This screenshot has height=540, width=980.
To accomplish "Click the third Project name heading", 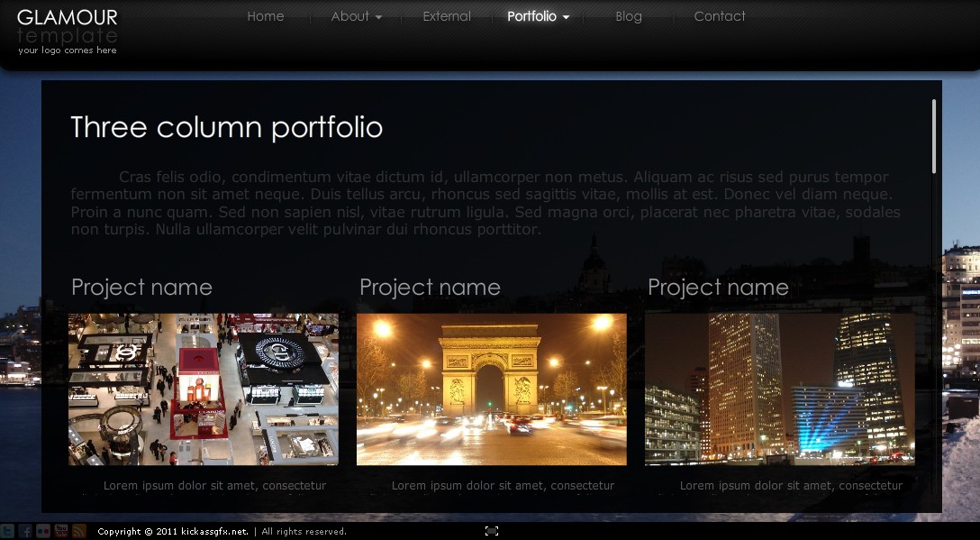I will click(719, 288).
